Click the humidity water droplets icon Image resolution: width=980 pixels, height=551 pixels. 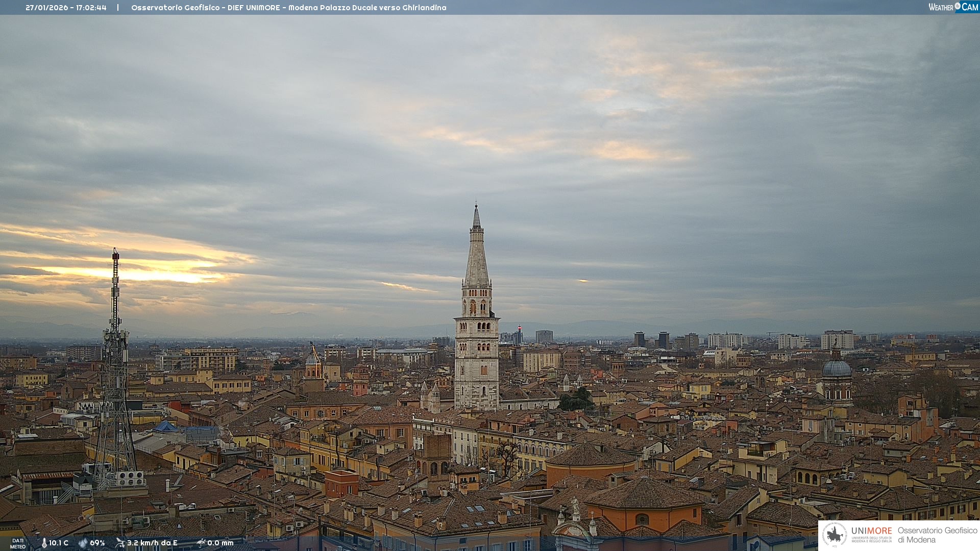click(x=83, y=543)
